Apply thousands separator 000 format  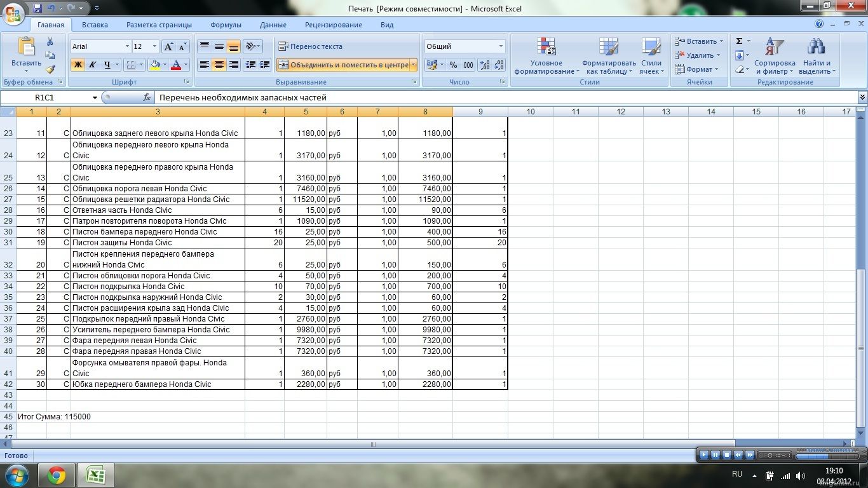(468, 65)
